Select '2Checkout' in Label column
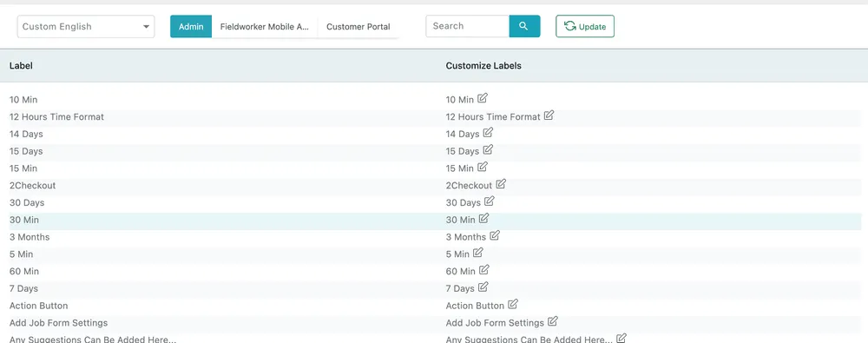The width and height of the screenshot is (868, 343). click(x=33, y=186)
